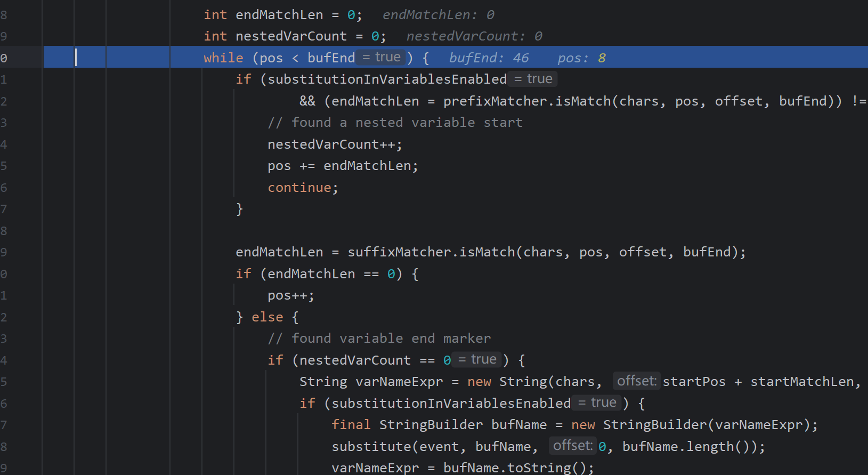Screen dimensions: 868x475
Task: Click the '= true' hint after bufEnd
Action: point(381,57)
